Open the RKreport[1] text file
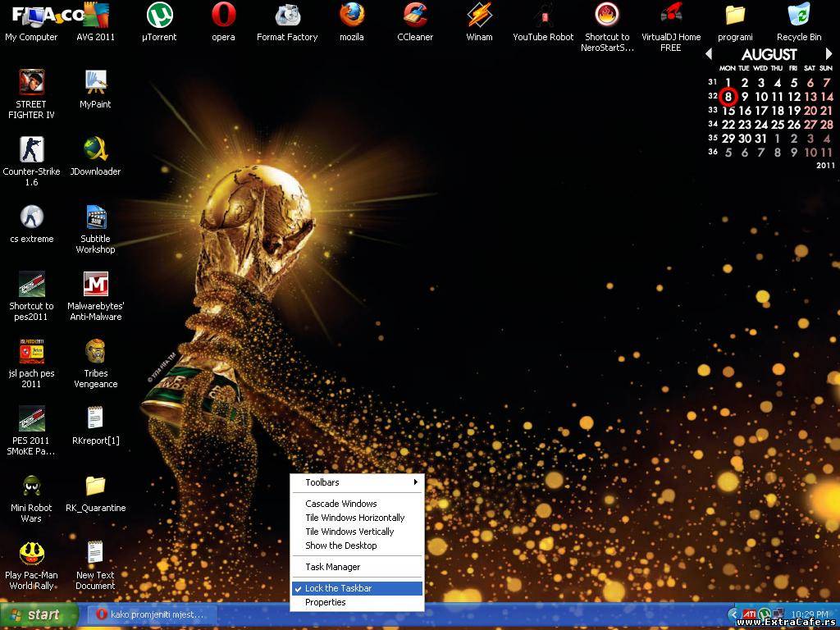 pos(95,427)
